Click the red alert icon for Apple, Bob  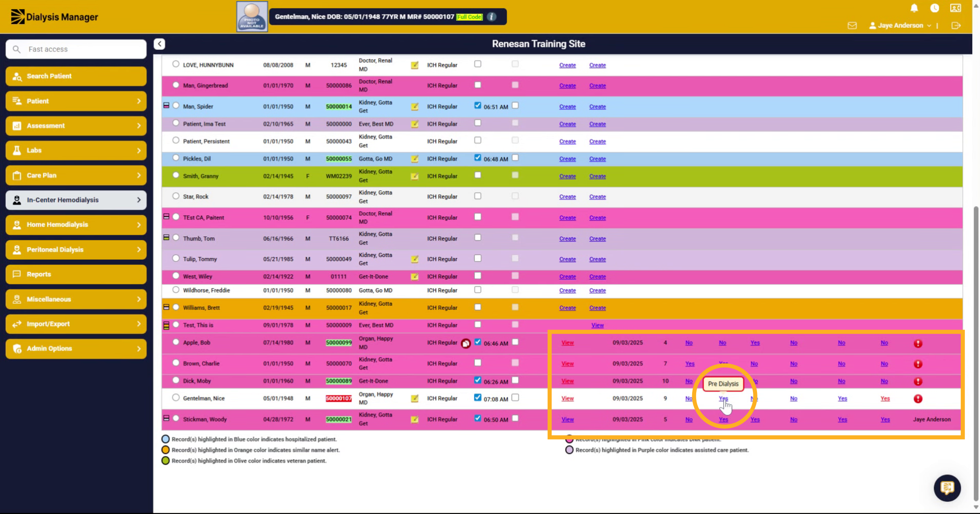tap(918, 343)
